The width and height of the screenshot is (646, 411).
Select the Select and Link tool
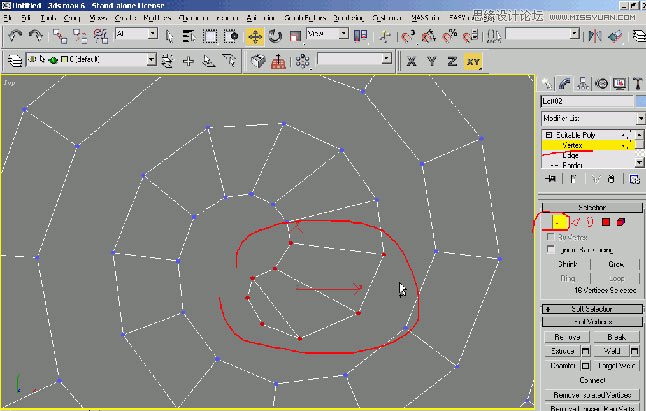click(x=60, y=36)
